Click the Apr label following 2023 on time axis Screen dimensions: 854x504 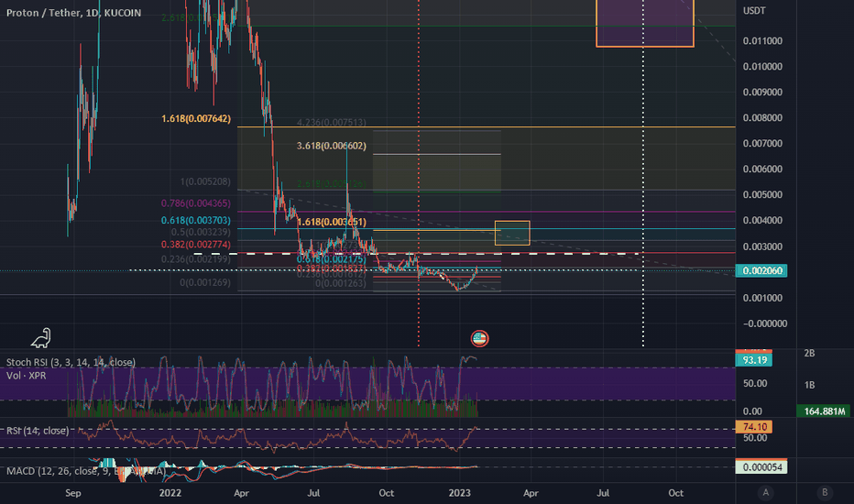tap(531, 493)
